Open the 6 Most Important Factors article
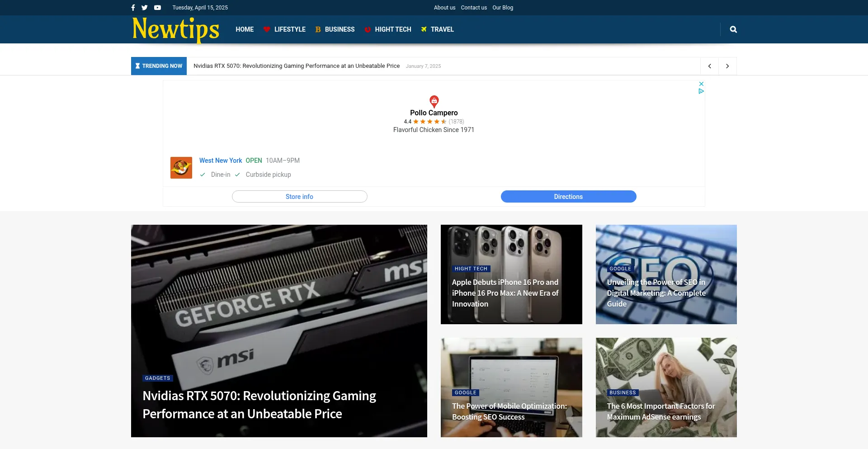This screenshot has height=449, width=868. tap(661, 411)
